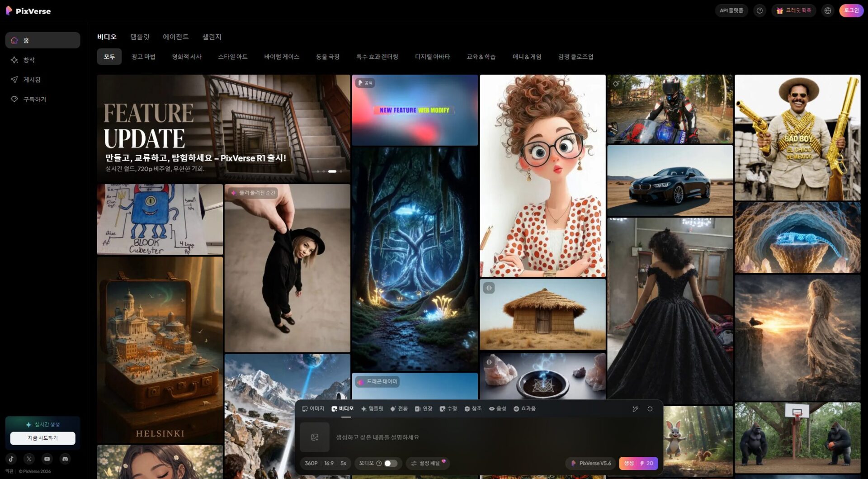Image resolution: width=868 pixels, height=479 pixels.
Task: Click the X (Twitter) social icon
Action: 29,459
